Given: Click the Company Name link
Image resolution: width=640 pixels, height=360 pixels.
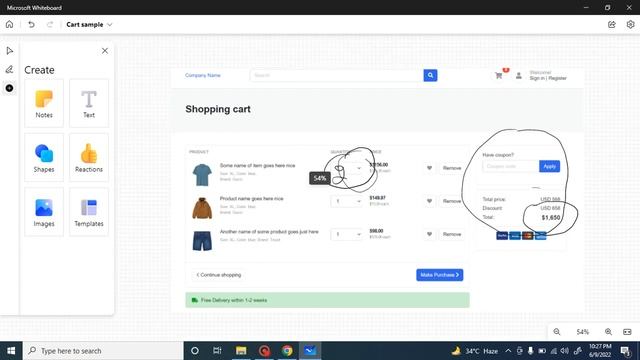Looking at the screenshot, I should (203, 75).
